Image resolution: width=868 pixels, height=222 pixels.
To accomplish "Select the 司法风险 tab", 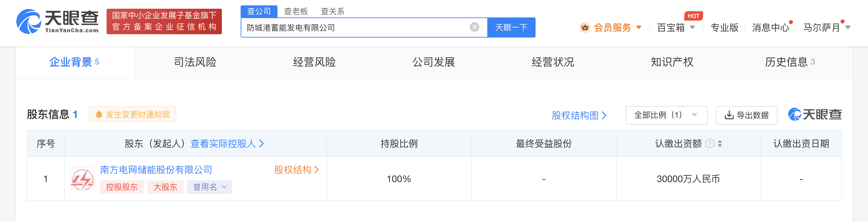I will 195,62.
